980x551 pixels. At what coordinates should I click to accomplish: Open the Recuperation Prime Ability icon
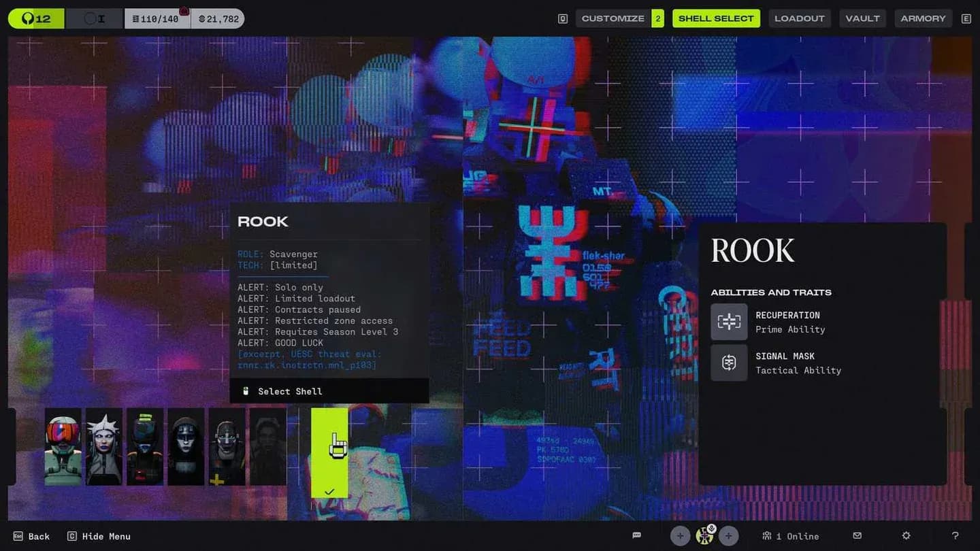(729, 321)
